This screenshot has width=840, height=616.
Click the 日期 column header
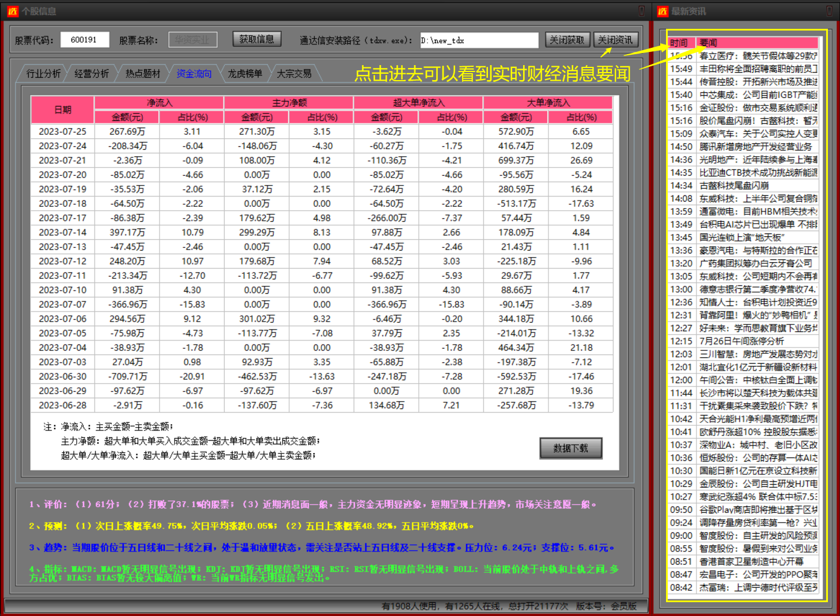coord(63,110)
